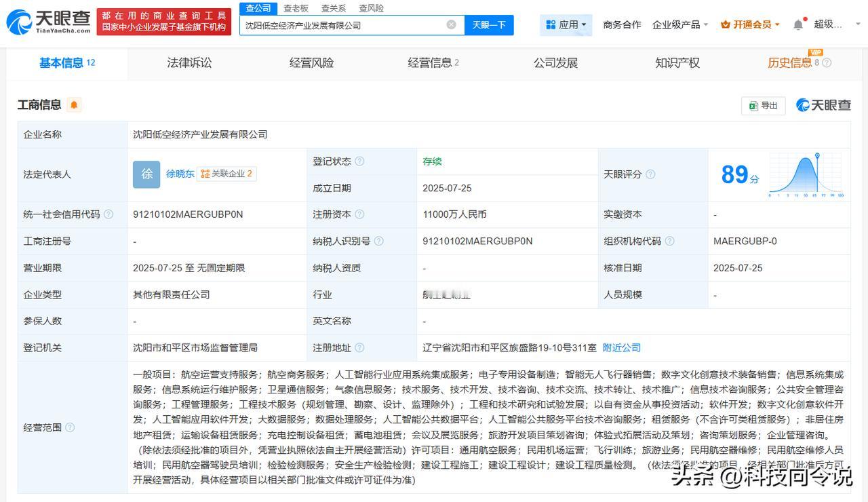Click the score distribution chart
This screenshot has width=868, height=502.
(x=806, y=175)
